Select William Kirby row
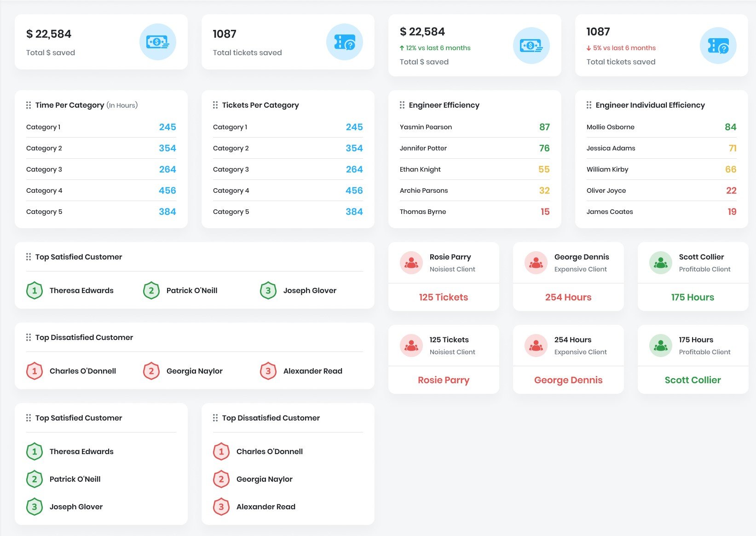Viewport: 756px width, 536px height. coord(662,169)
